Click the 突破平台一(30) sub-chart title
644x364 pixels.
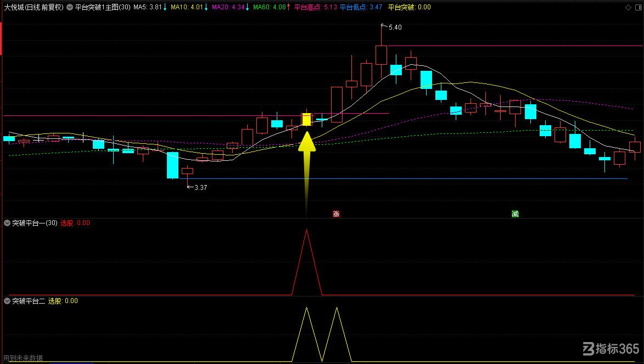coord(35,223)
